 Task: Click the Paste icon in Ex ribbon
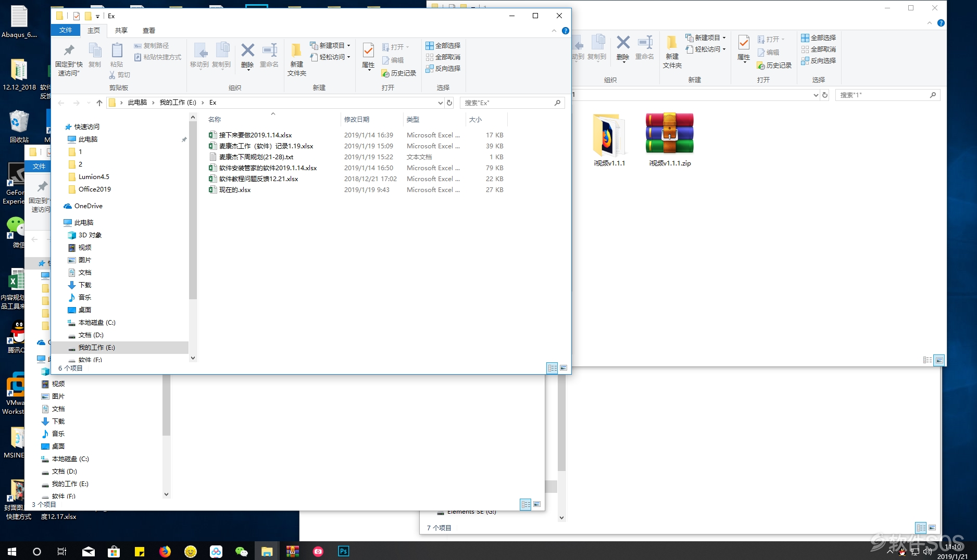[x=117, y=55]
